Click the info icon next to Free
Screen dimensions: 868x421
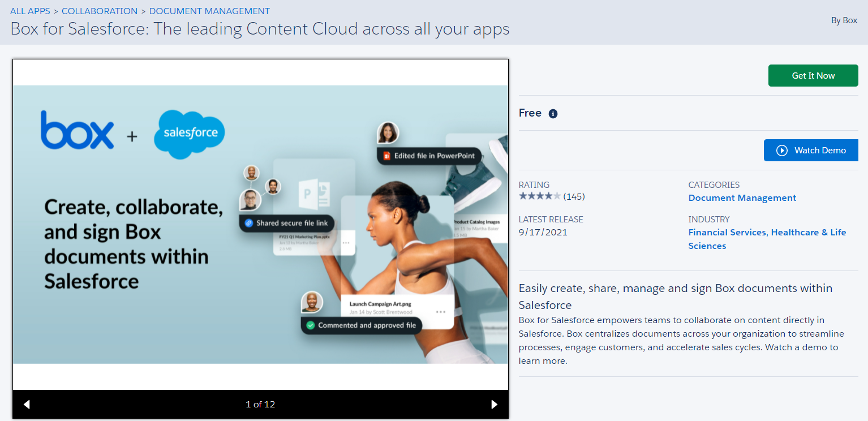553,114
